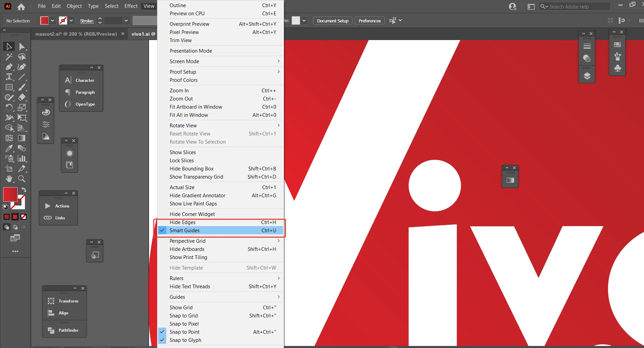Toggle Show Transparency Grid
The width and height of the screenshot is (644, 348).
point(221,177)
